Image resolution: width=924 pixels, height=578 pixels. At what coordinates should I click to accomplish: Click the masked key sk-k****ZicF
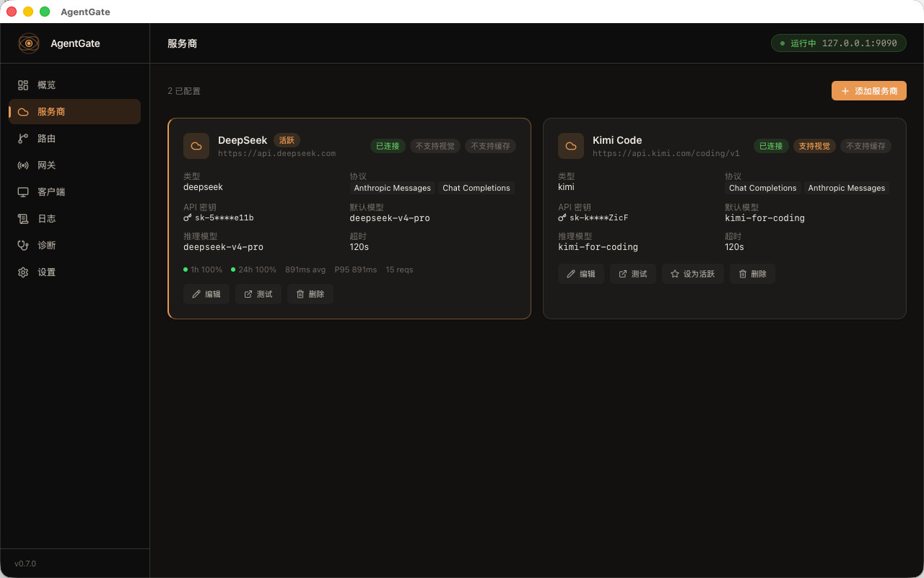(599, 217)
